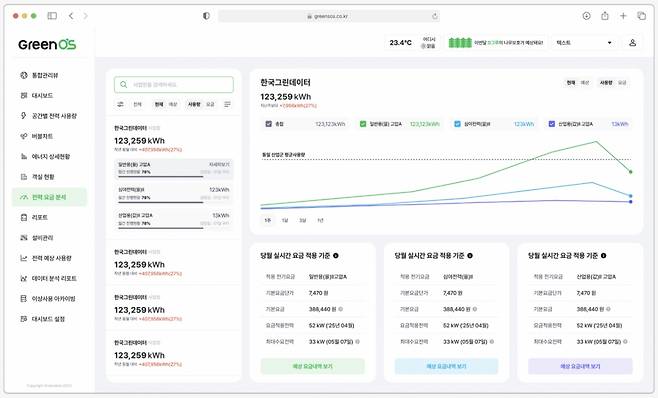Click the greenos.co.kr address bar
The width and height of the screenshot is (658, 398).
(x=329, y=16)
